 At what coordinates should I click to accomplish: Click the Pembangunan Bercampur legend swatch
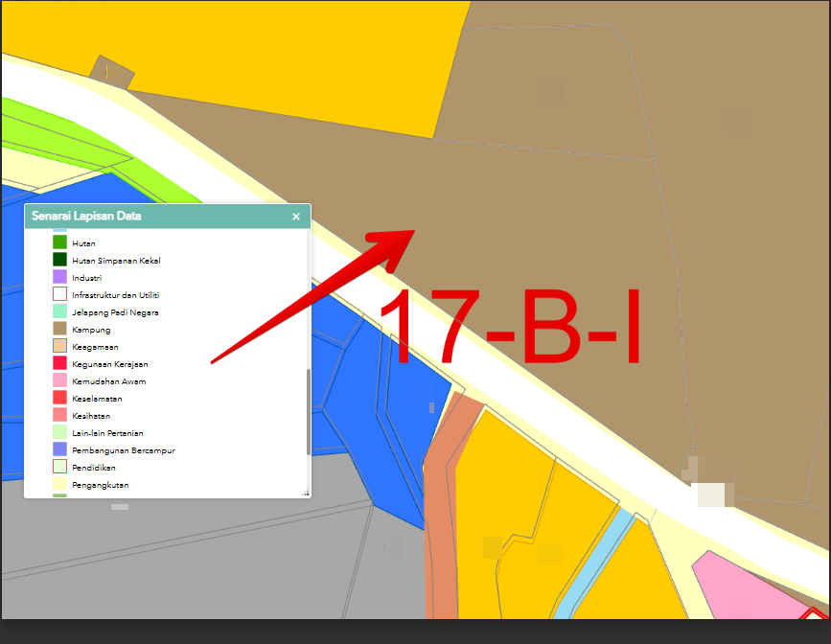click(x=59, y=449)
